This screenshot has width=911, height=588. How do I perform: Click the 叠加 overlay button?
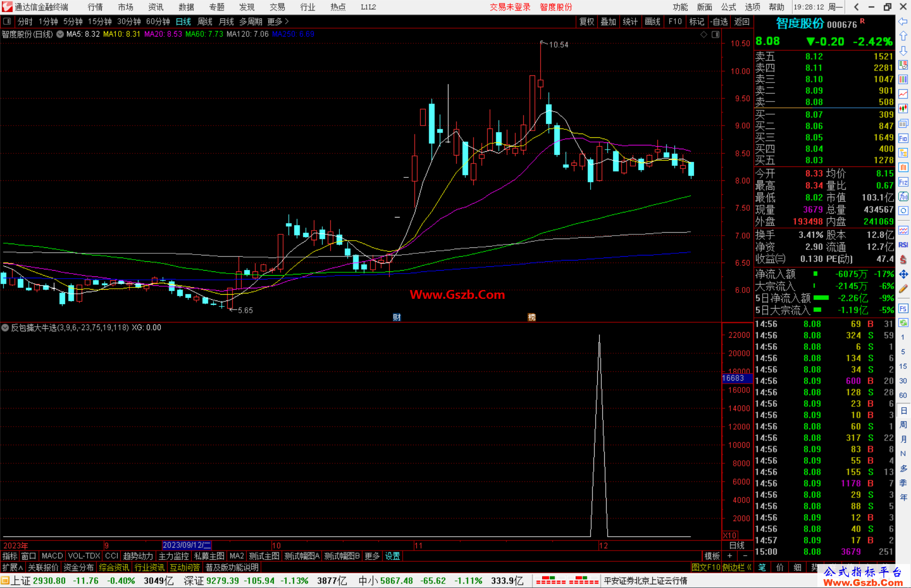(608, 21)
